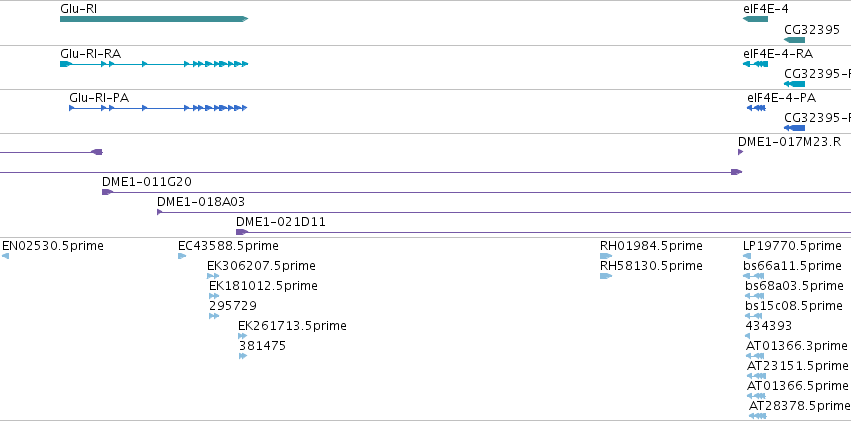The height and width of the screenshot is (421, 851).
Task: Click the AT23151.5prime EST glyph
Action: (757, 376)
